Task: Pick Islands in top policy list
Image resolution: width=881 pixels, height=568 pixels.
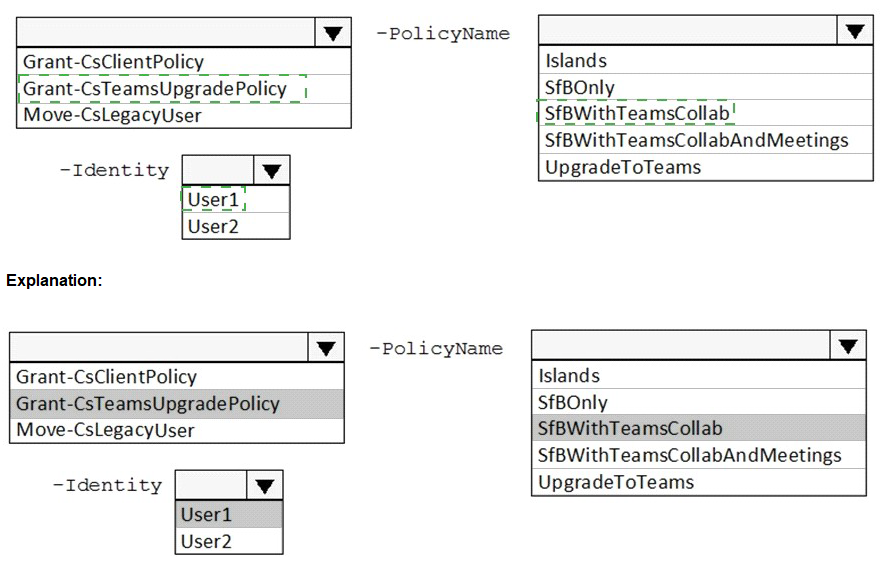Action: point(576,61)
